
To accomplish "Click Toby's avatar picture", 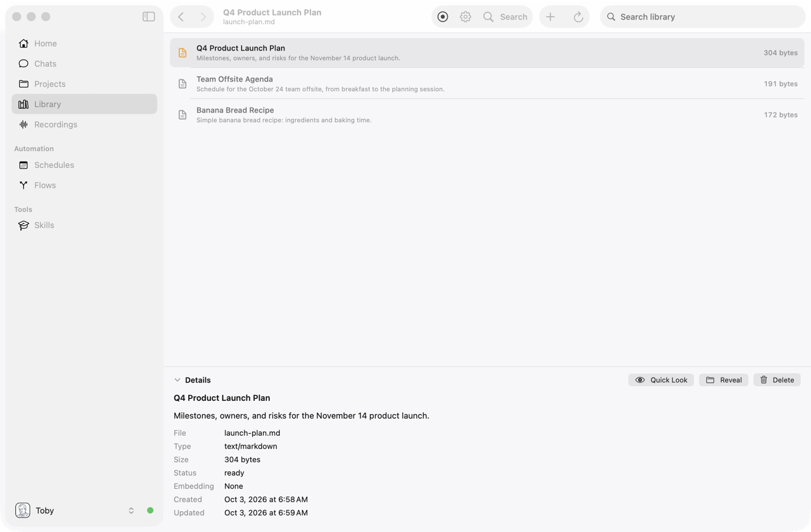I will 23,510.
